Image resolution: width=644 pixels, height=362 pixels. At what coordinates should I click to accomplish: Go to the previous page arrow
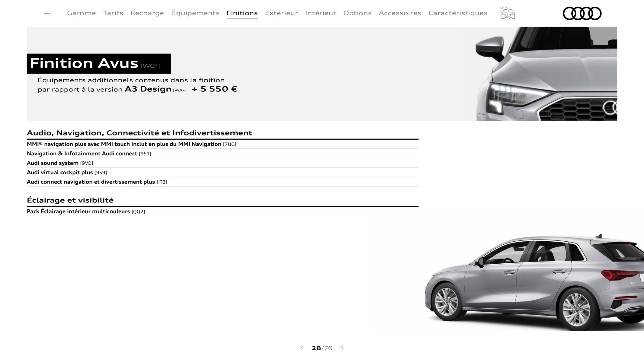pyautogui.click(x=301, y=348)
